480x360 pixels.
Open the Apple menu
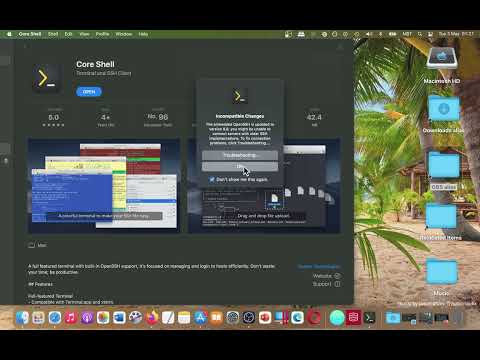click(x=9, y=34)
